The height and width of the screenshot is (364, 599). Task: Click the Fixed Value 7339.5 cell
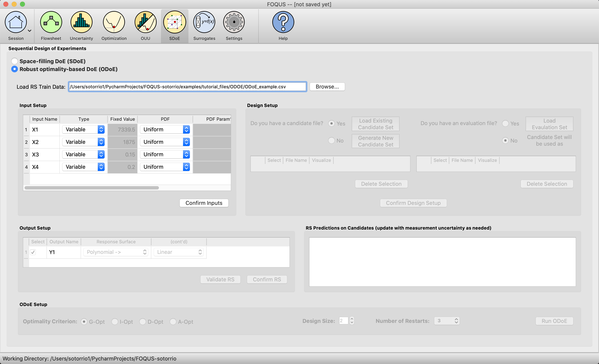click(123, 129)
